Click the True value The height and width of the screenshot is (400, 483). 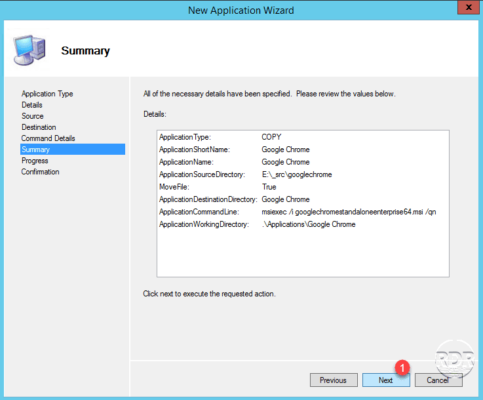(269, 187)
